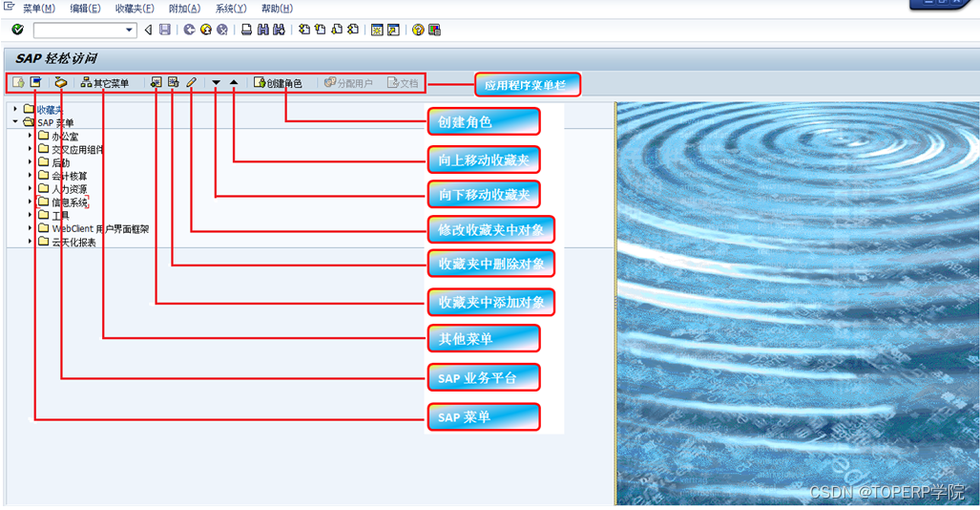Collapse the SAP 菜单 tree node

[x=15, y=122]
